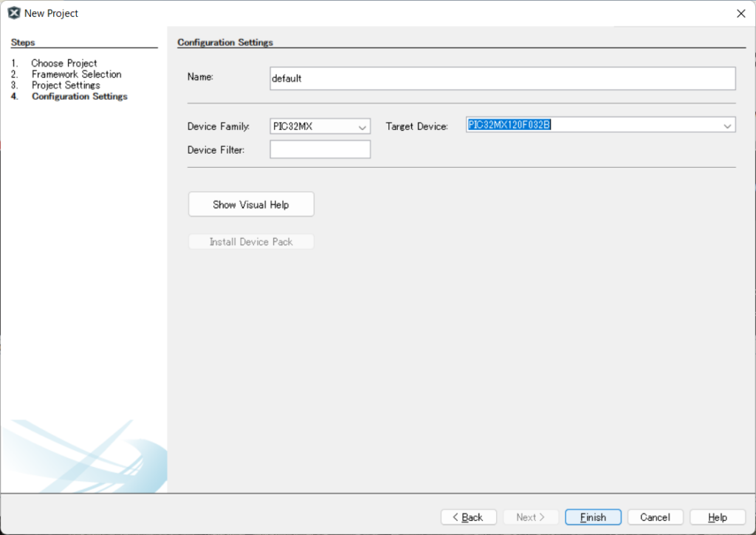Select the Choose Project step
The image size is (756, 535).
point(64,64)
